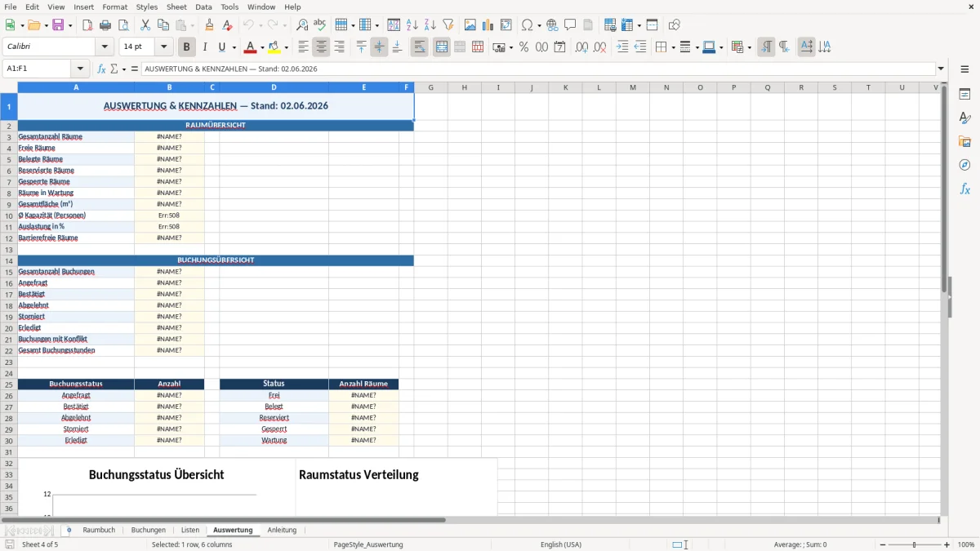Click English (USA) language status
Viewport: 980px width, 551px height.
(561, 544)
